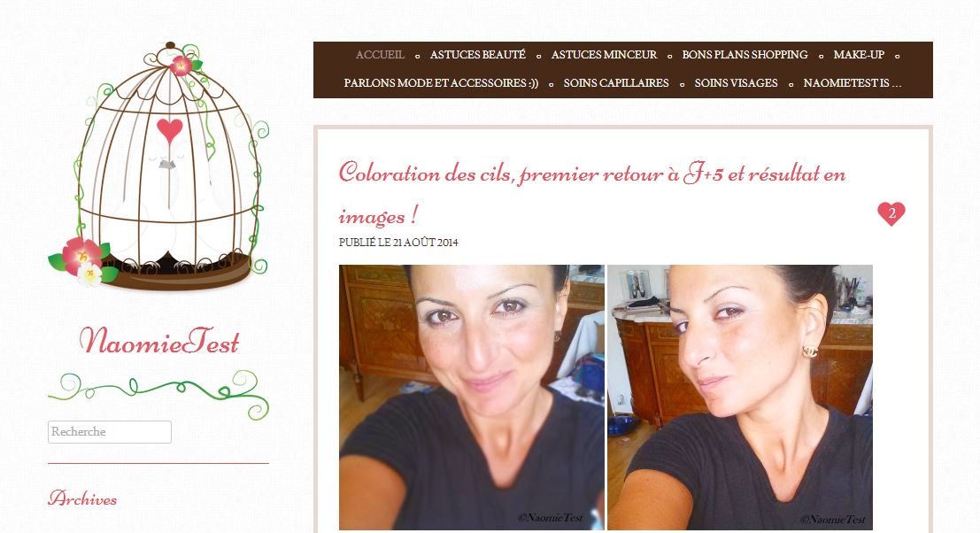Screen dimensions: 980x533
Task: Open the ACCUEIL menu item
Action: click(380, 55)
